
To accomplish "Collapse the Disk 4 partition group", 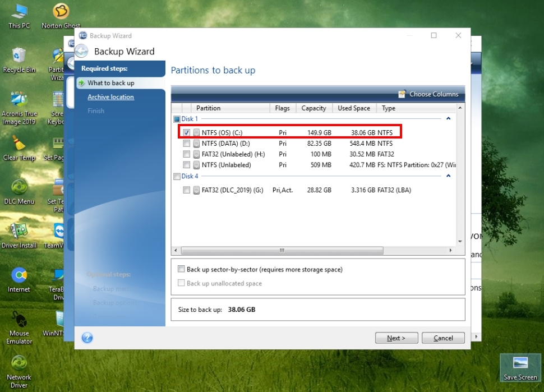I will [448, 176].
